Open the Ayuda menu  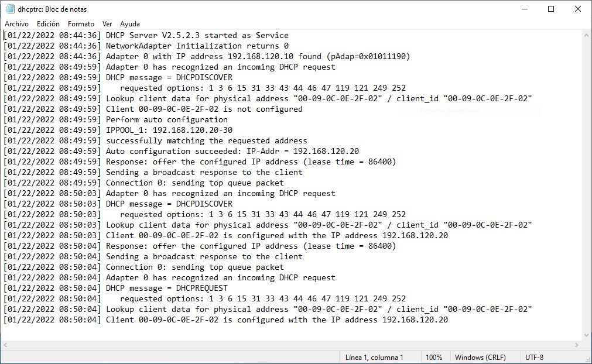pyautogui.click(x=130, y=24)
